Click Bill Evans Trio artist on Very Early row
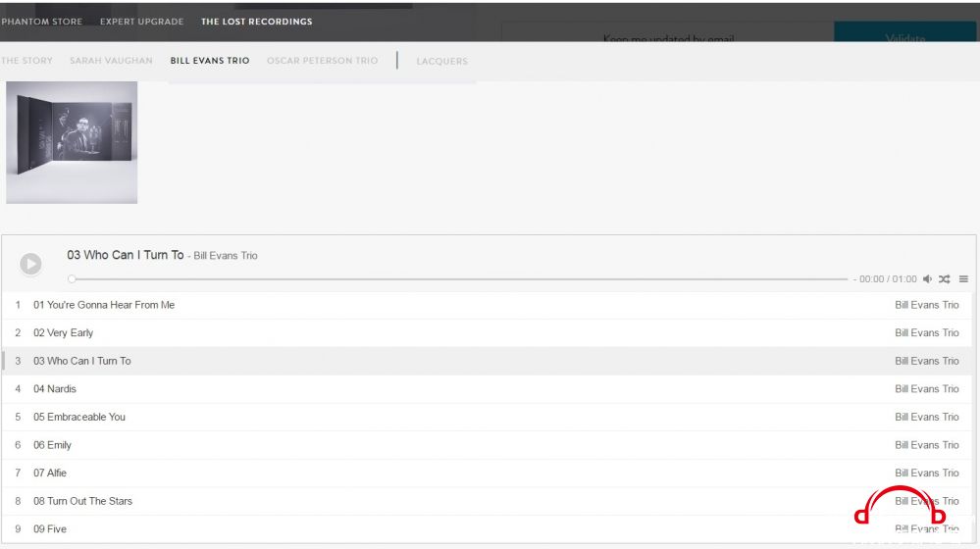980x549 pixels. coord(927,333)
